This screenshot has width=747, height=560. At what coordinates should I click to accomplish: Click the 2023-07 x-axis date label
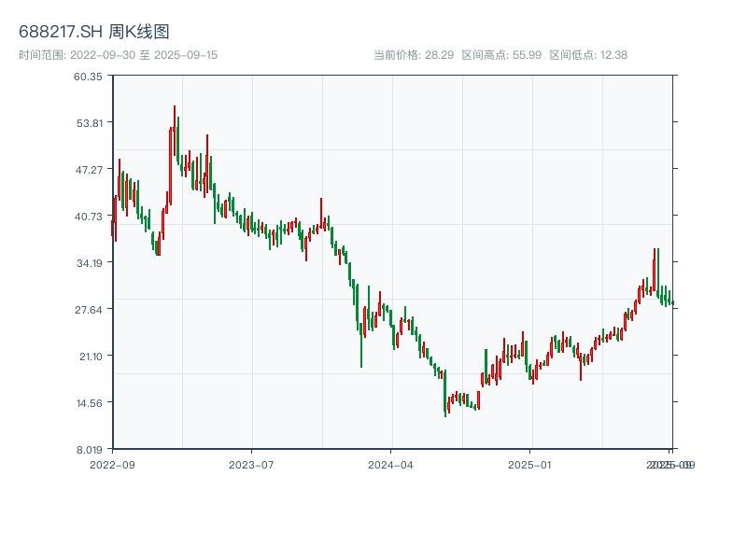pos(251,464)
